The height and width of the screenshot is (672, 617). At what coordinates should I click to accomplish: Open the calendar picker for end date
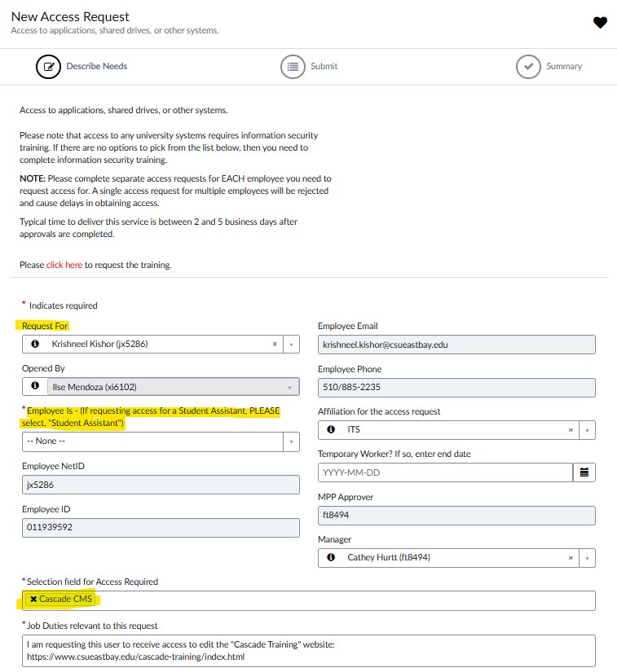(584, 472)
